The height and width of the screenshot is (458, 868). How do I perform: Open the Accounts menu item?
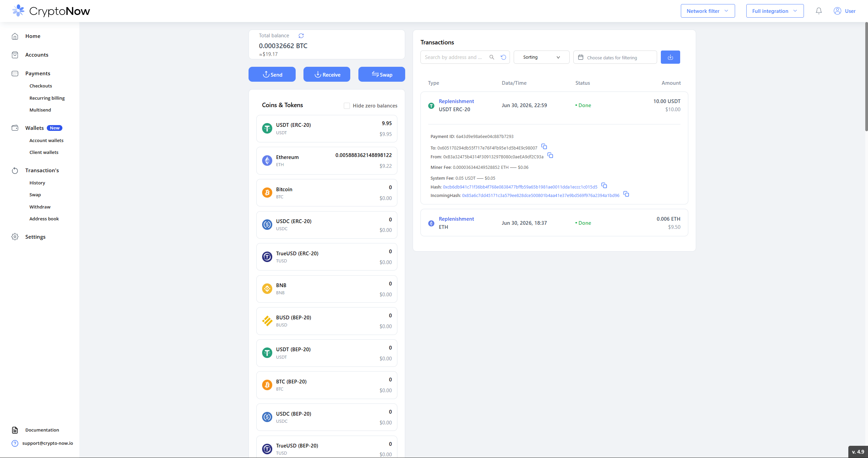click(x=37, y=55)
